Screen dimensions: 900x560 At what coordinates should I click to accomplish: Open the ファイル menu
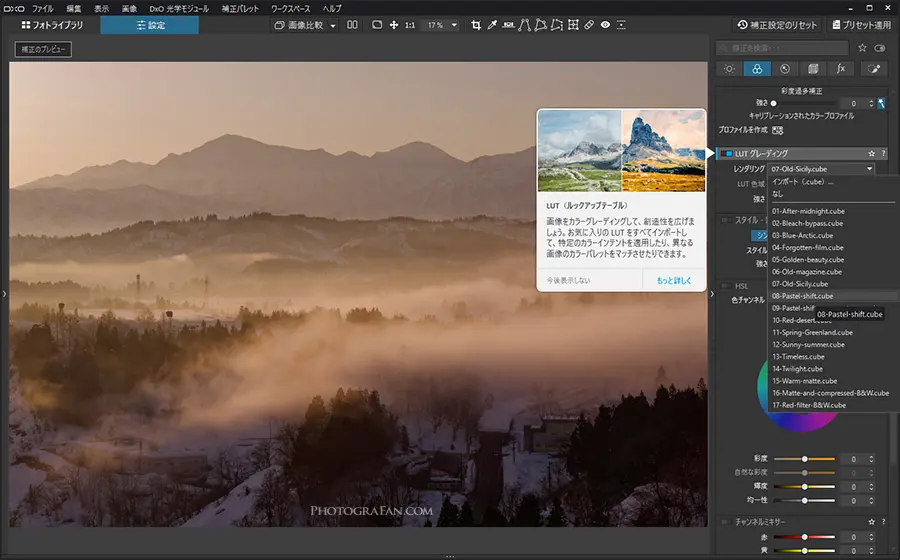42,9
